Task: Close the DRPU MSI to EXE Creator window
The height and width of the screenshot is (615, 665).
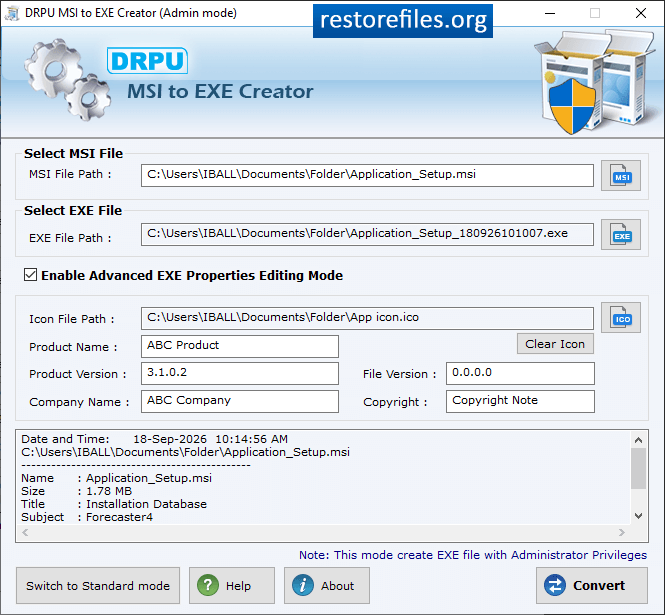Action: pos(641,13)
